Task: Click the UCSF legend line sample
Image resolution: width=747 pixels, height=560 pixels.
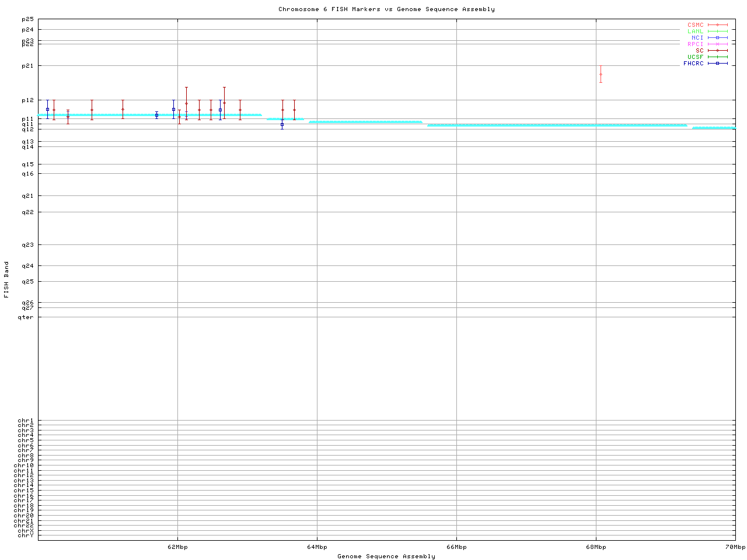Action: pos(717,57)
